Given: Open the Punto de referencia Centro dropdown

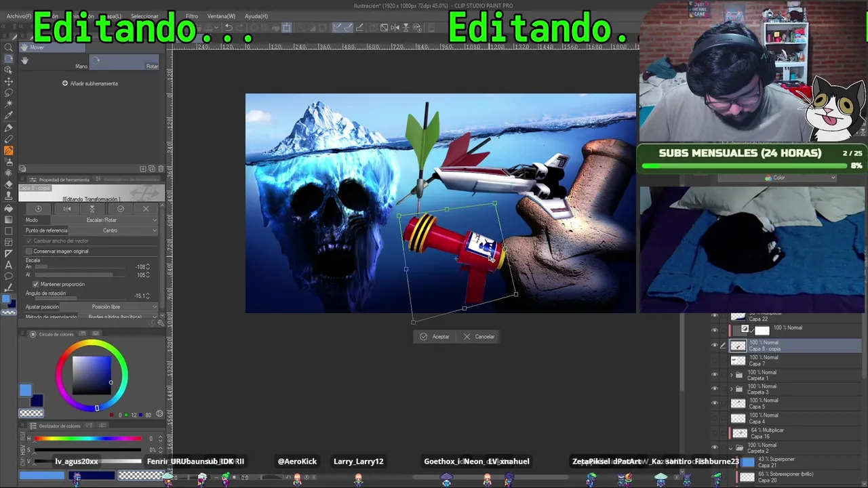Looking at the screenshot, I should click(x=112, y=230).
